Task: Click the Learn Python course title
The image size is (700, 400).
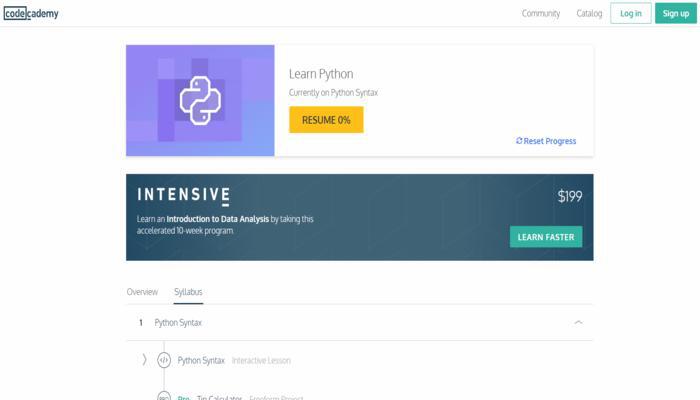Action: point(321,74)
